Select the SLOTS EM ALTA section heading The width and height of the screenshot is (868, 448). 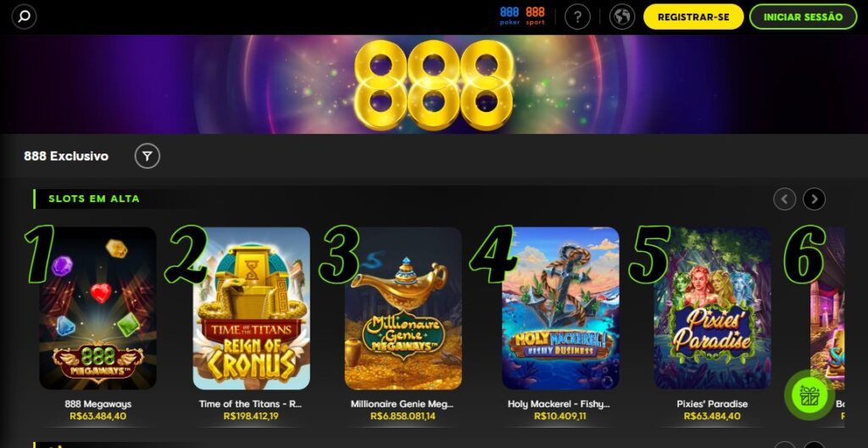point(94,199)
